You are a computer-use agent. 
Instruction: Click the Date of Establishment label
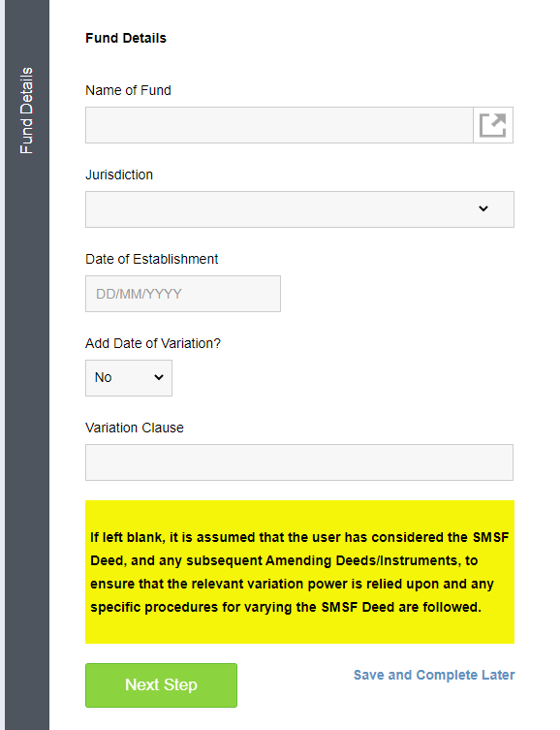coord(152,259)
